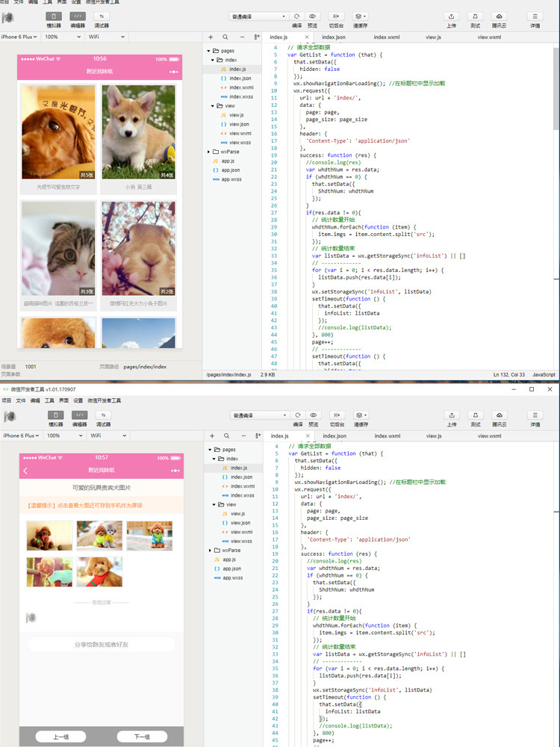Click the 腾讯云 cloud icon in the lower window

pyautogui.click(x=500, y=415)
